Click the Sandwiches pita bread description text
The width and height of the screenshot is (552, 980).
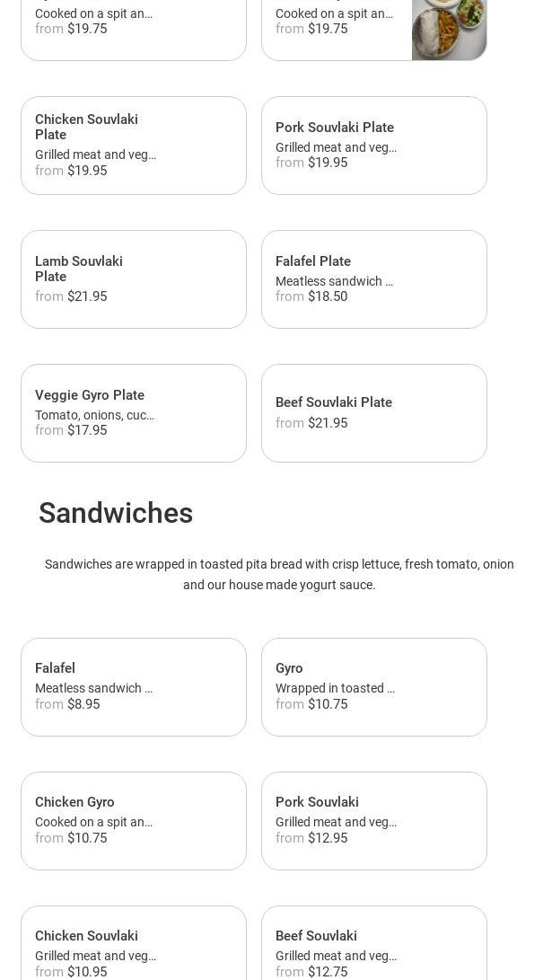(x=279, y=574)
